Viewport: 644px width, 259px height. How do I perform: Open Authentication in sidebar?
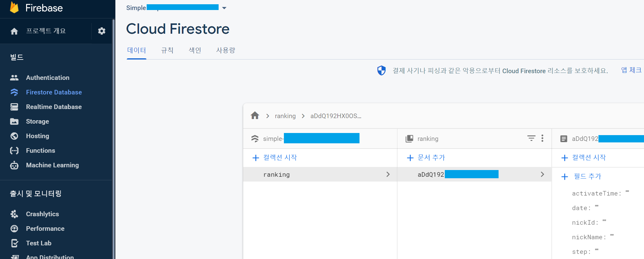pos(48,78)
